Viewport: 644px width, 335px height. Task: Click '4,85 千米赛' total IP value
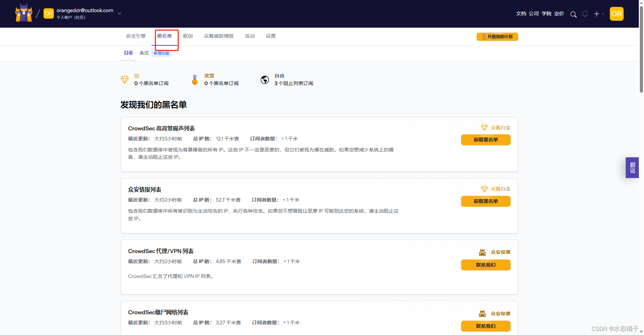click(x=229, y=261)
